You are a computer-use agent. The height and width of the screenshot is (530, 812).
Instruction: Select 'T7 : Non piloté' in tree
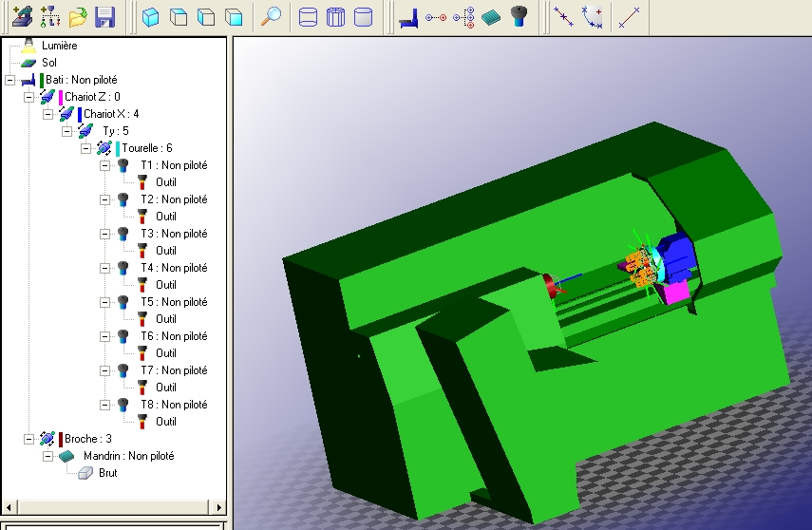(x=174, y=370)
